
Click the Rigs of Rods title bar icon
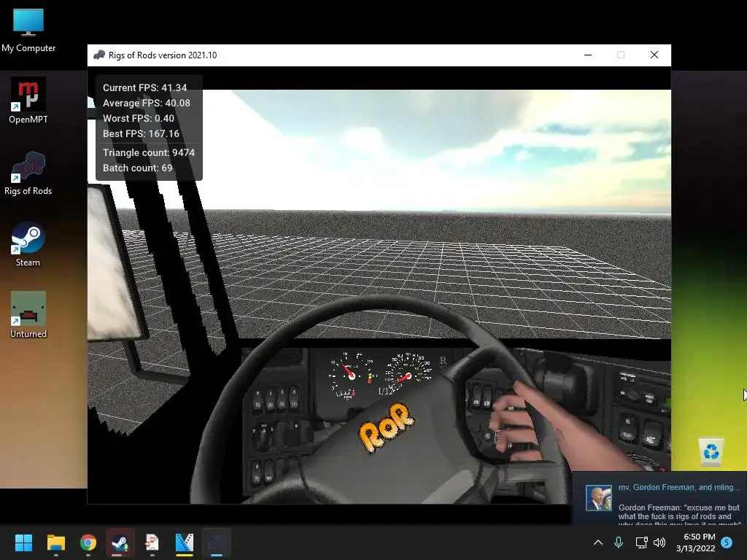pyautogui.click(x=99, y=55)
